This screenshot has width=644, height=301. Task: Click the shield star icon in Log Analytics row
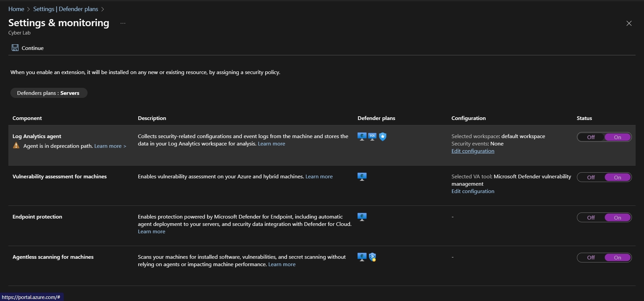383,136
